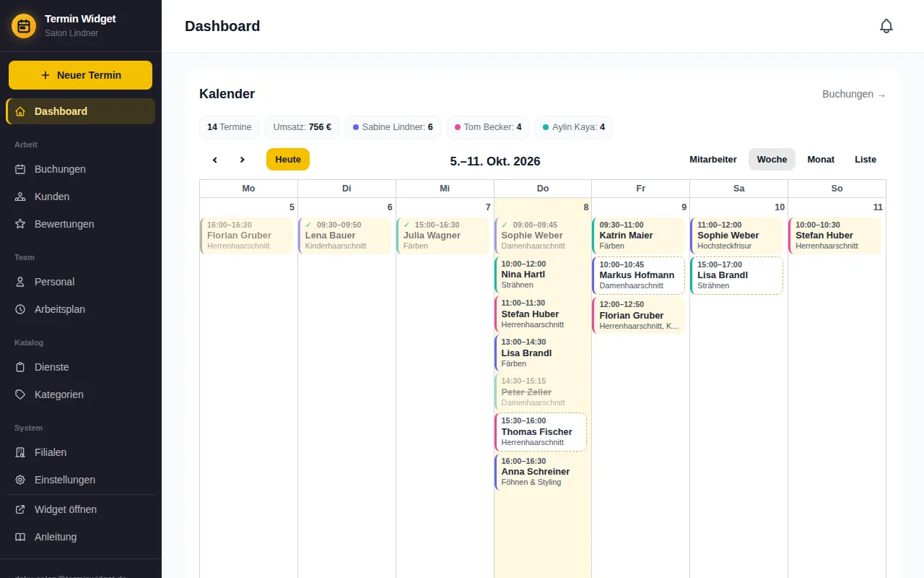This screenshot has width=924, height=578.
Task: Open Lisa Brandl Saturday Strähnen appointment
Action: click(x=737, y=275)
